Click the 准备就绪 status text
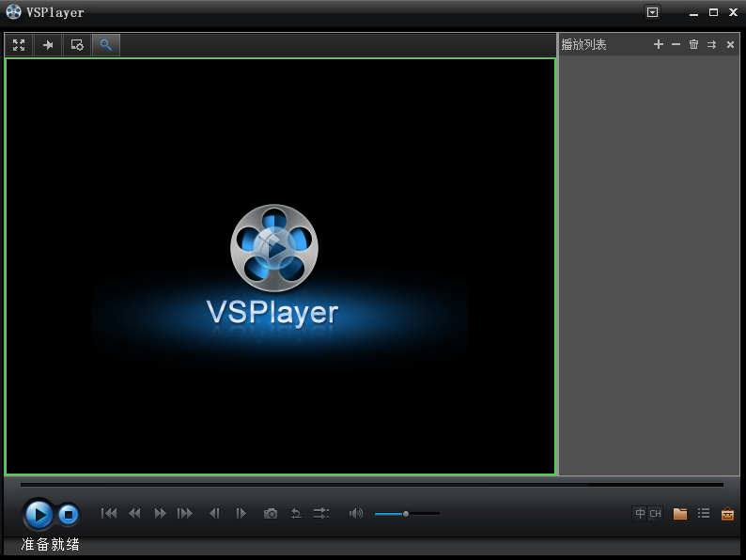The width and height of the screenshot is (746, 560). pyautogui.click(x=51, y=544)
